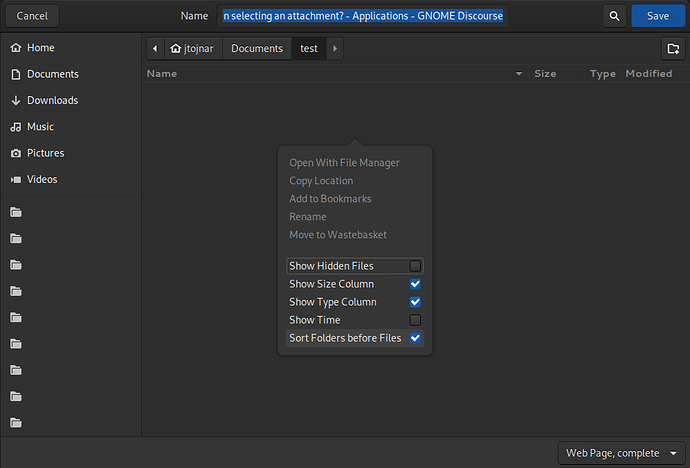Choose Open With File Manager
Image resolution: width=690 pixels, height=468 pixels.
click(x=344, y=163)
